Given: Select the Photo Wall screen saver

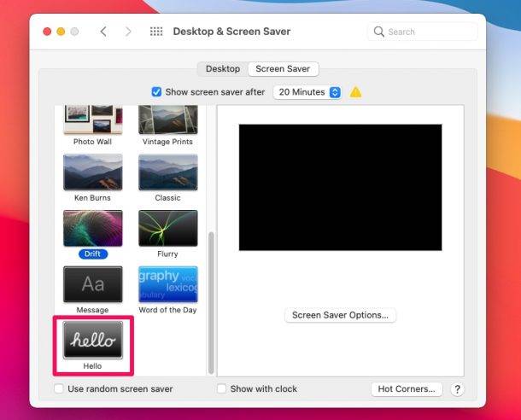Looking at the screenshot, I should point(93,120).
